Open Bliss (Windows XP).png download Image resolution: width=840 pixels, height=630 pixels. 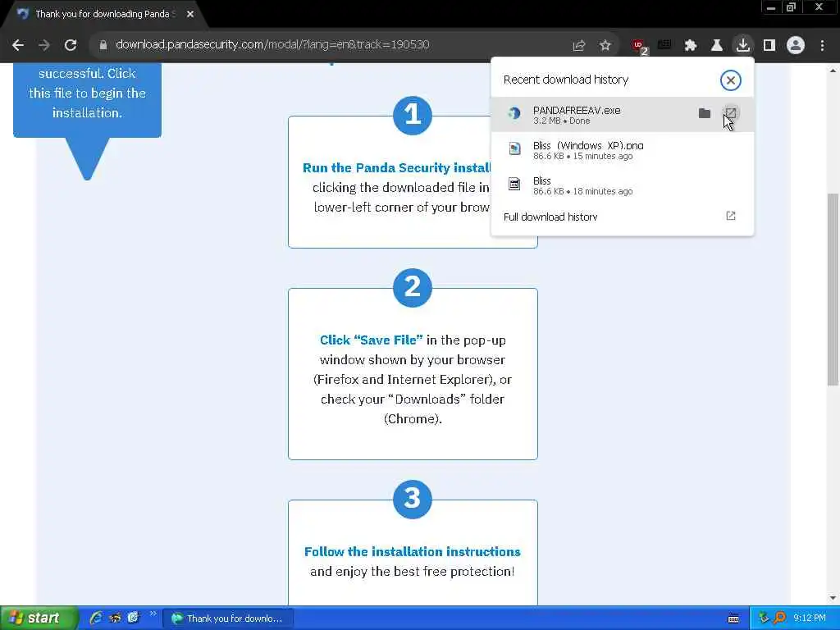(622, 150)
